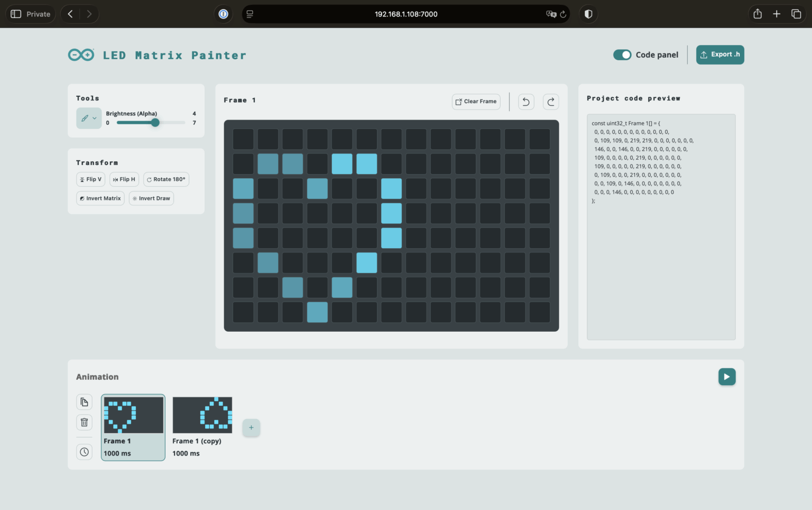Select the Brush tool in the Tools panel
Screen dimensions: 812x510
coord(86,118)
